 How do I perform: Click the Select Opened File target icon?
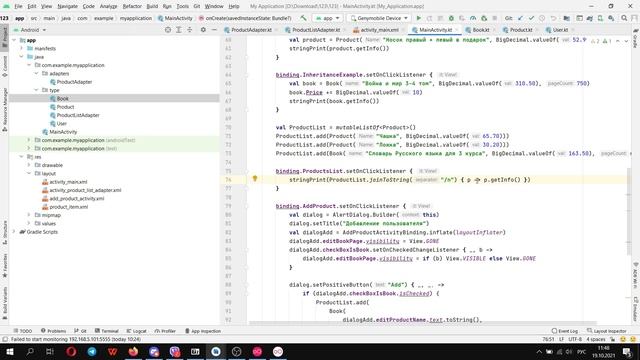[168, 30]
